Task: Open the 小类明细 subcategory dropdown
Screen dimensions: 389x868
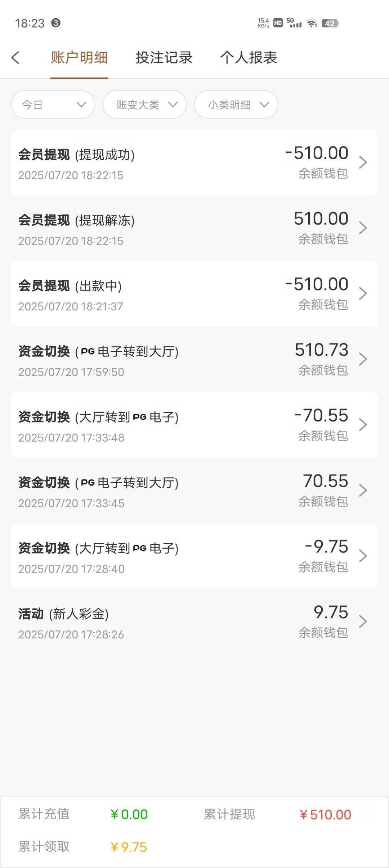Action: [x=236, y=105]
